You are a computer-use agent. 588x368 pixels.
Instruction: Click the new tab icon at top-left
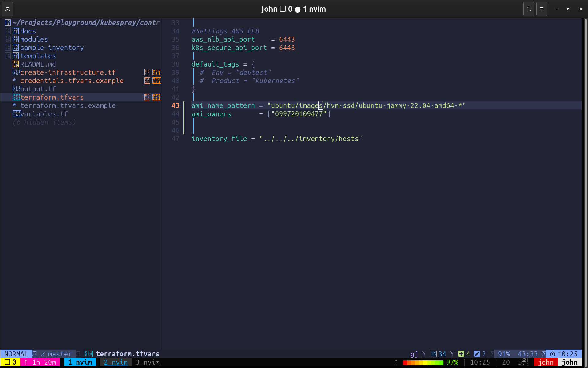pyautogui.click(x=7, y=9)
